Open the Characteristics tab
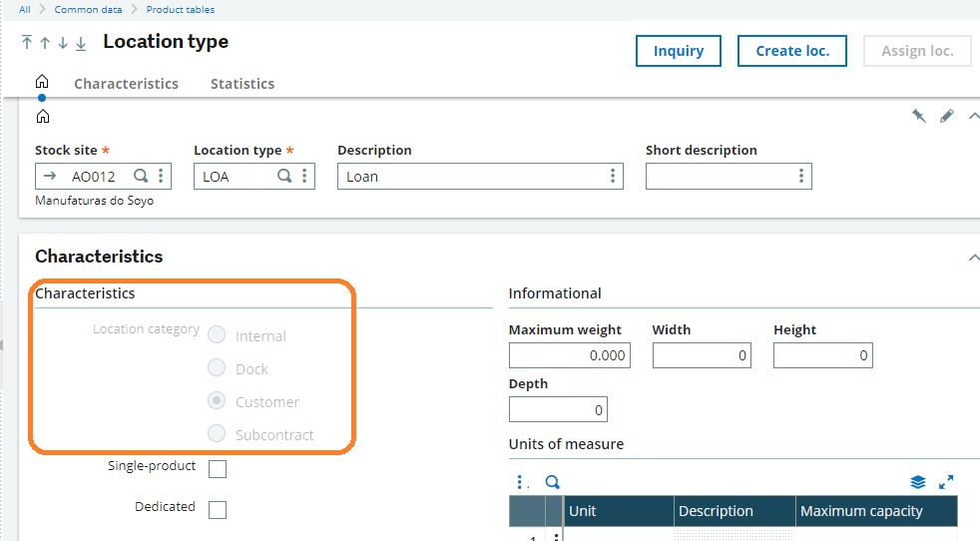The width and height of the screenshot is (980, 541). click(x=126, y=84)
